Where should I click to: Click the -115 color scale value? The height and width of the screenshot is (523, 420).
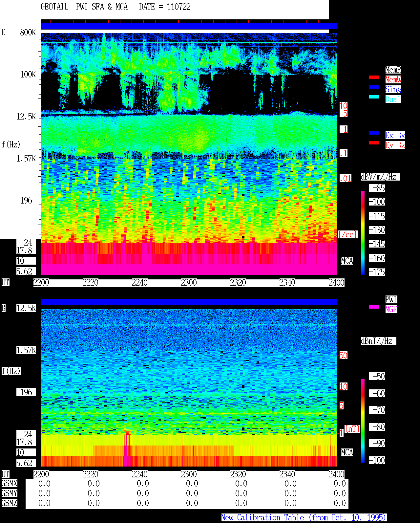pyautogui.click(x=377, y=216)
